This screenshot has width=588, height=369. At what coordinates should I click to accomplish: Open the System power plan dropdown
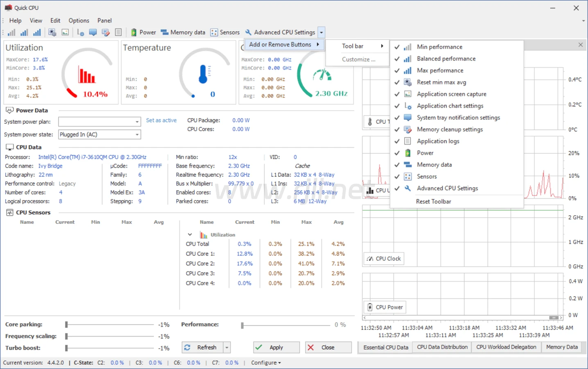point(137,122)
